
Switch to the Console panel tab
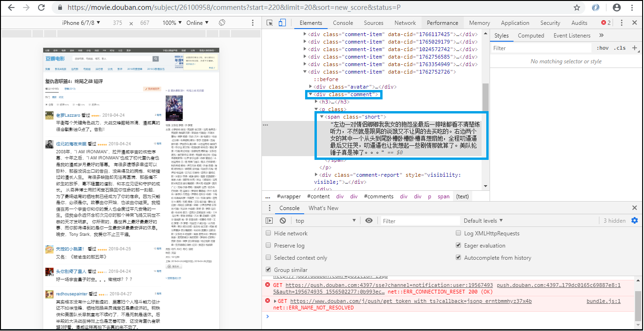[343, 23]
